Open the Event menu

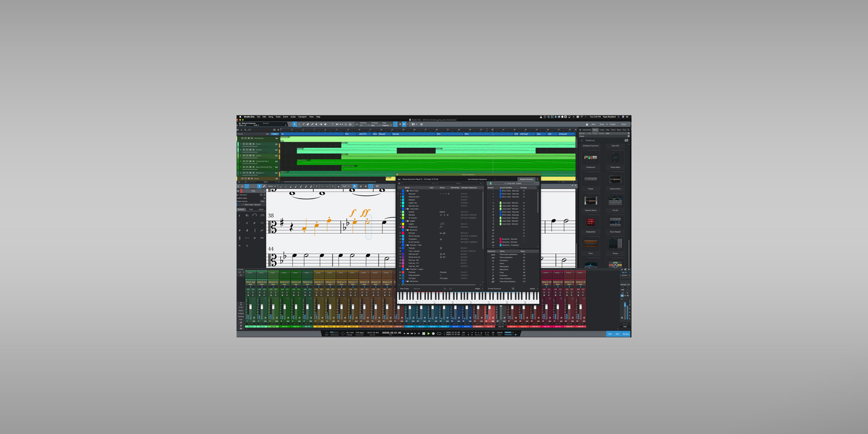tap(285, 117)
